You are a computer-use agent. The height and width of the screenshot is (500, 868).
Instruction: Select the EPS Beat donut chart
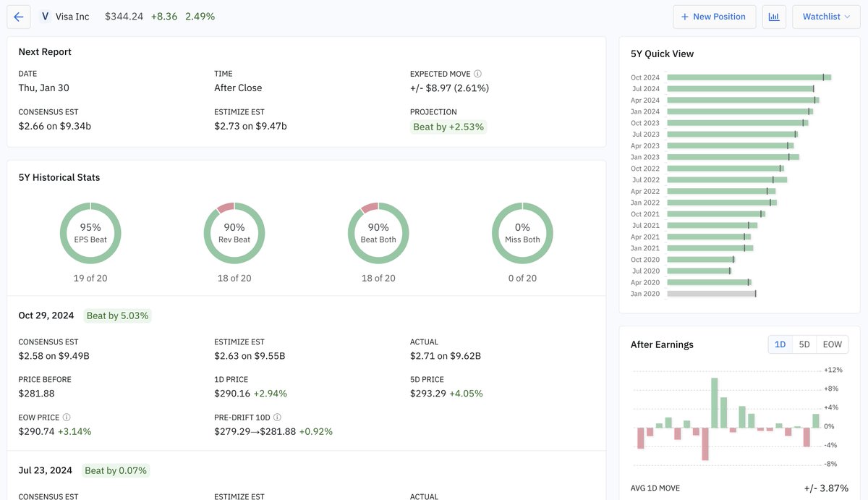tap(90, 232)
